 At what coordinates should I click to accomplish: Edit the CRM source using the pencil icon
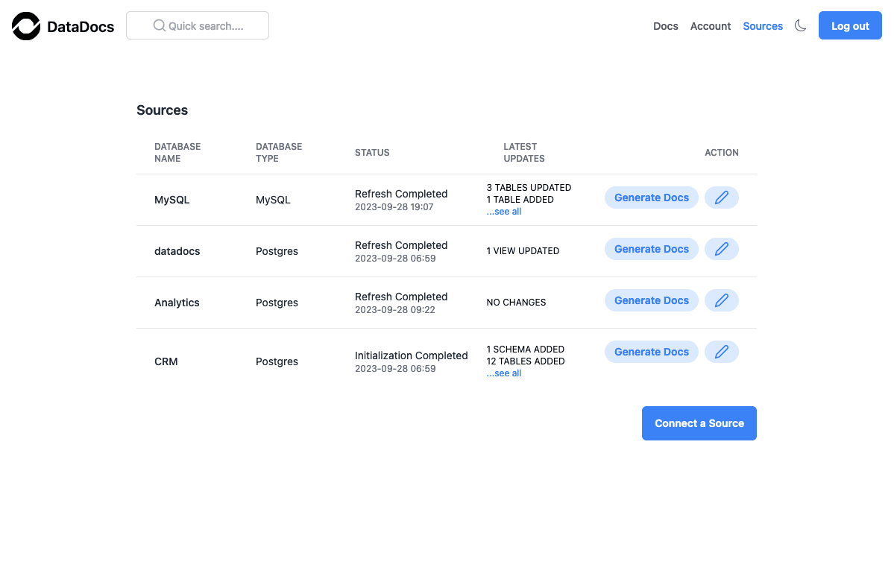[x=721, y=351]
